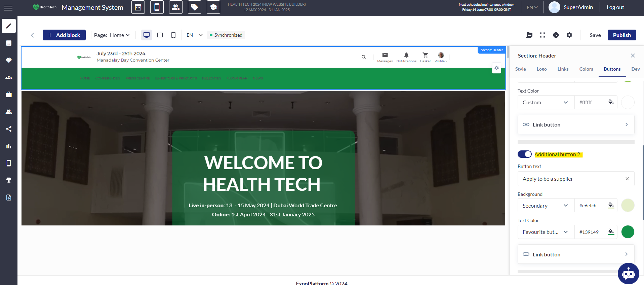Open the Favourite button text color dropdown

pyautogui.click(x=546, y=232)
